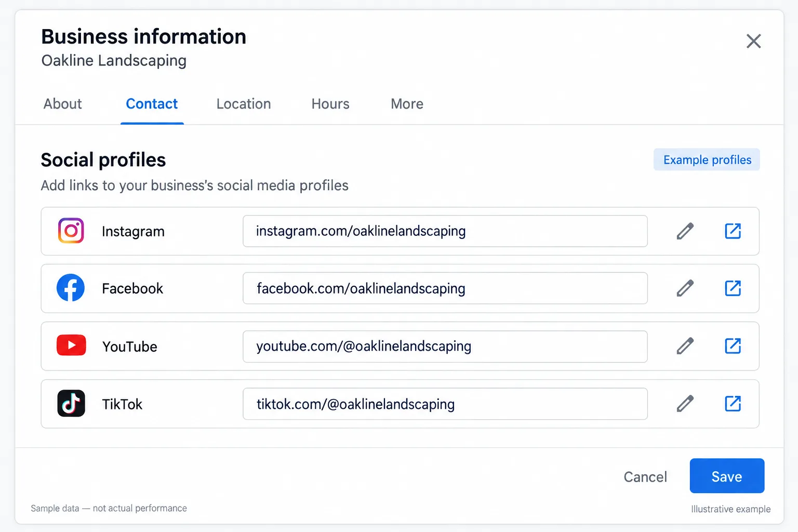This screenshot has width=798, height=532.
Task: Edit the TikTok profile link
Action: point(685,403)
